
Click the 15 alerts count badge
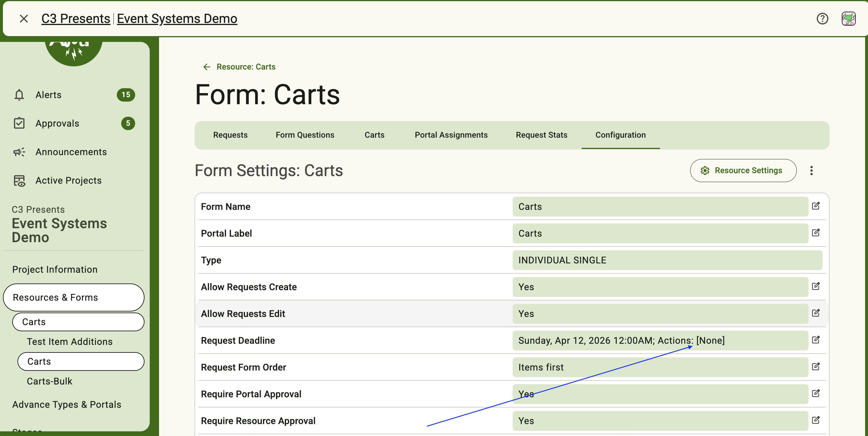[x=126, y=95]
